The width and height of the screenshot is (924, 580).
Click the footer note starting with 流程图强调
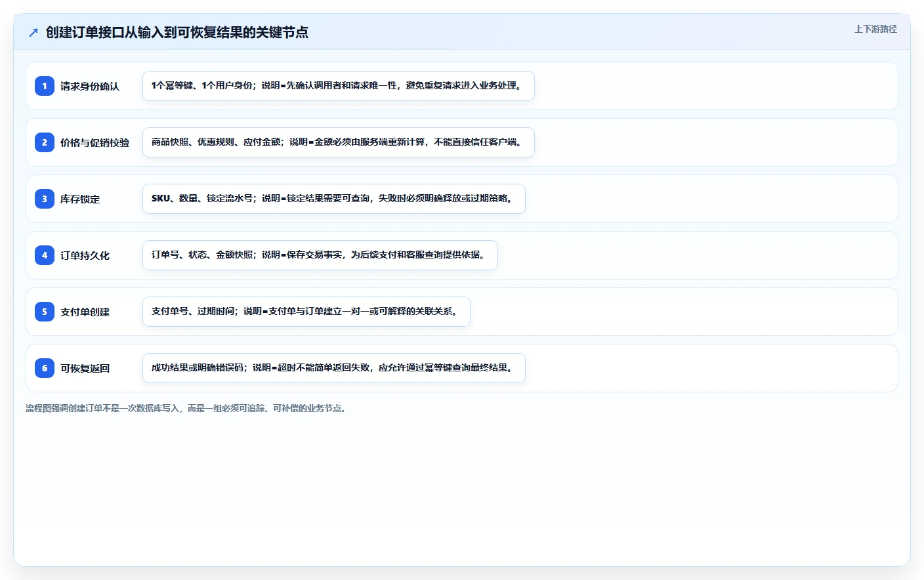coord(187,408)
